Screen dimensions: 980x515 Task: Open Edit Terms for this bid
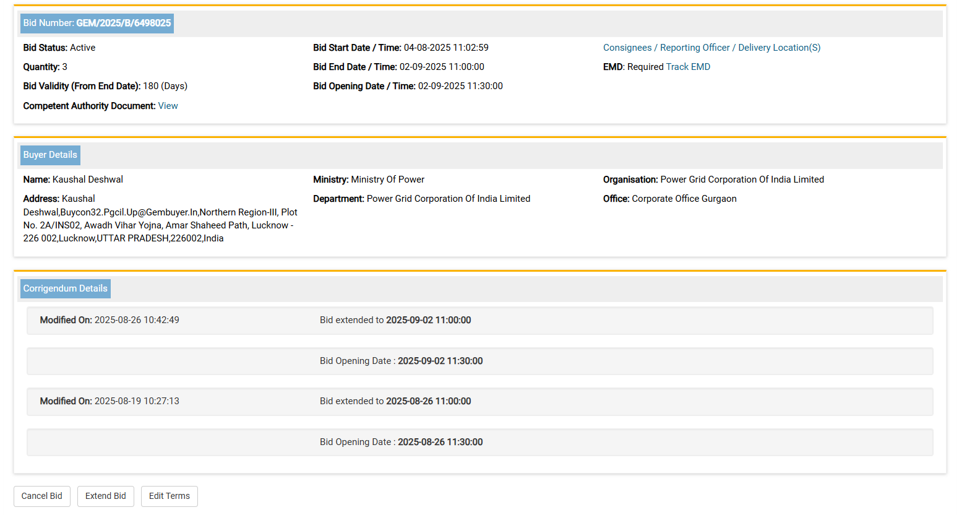click(x=169, y=496)
